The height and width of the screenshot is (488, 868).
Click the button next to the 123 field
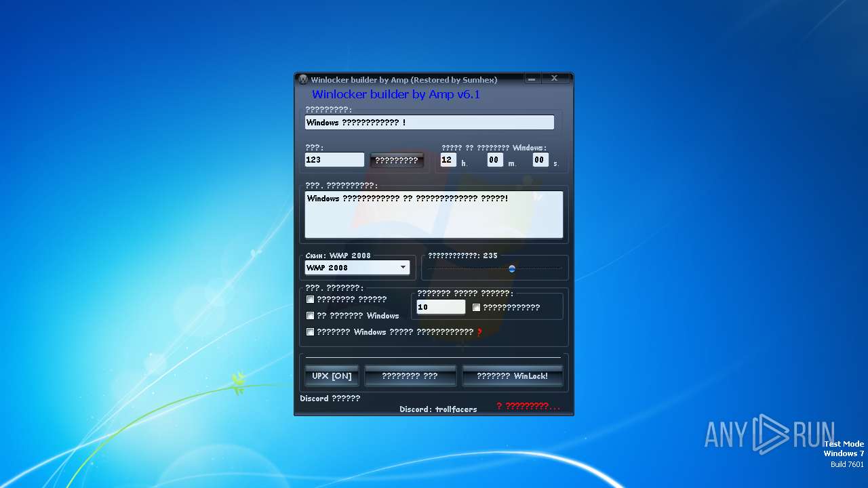pyautogui.click(x=397, y=161)
